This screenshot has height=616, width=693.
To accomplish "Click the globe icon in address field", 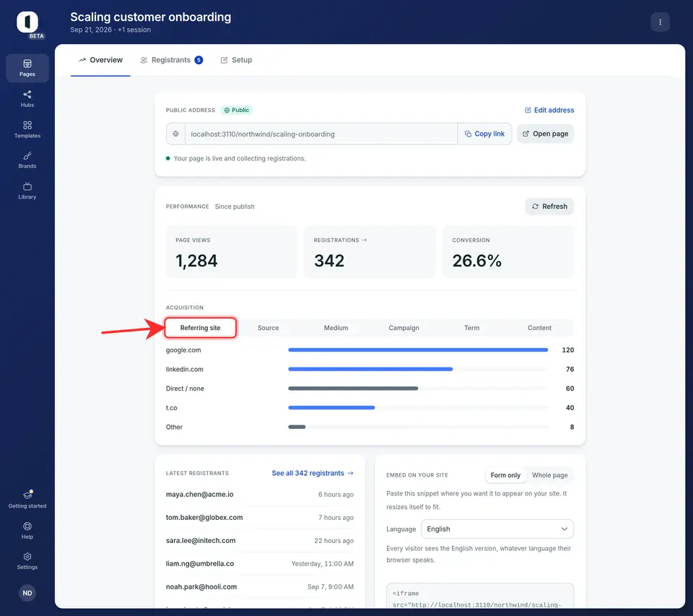I will point(176,134).
